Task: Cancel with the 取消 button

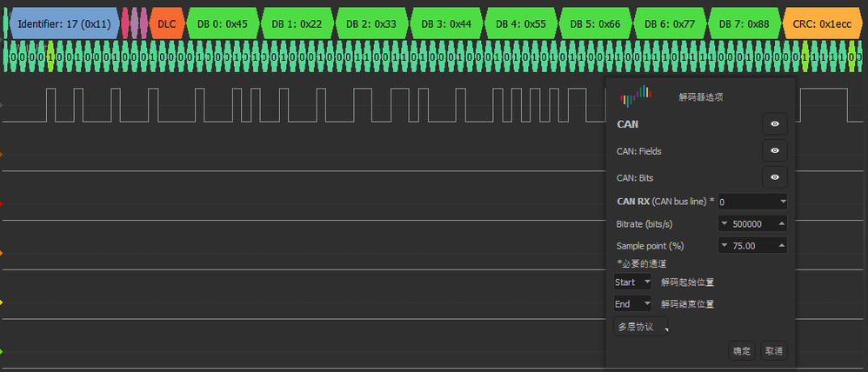Action: coord(774,350)
